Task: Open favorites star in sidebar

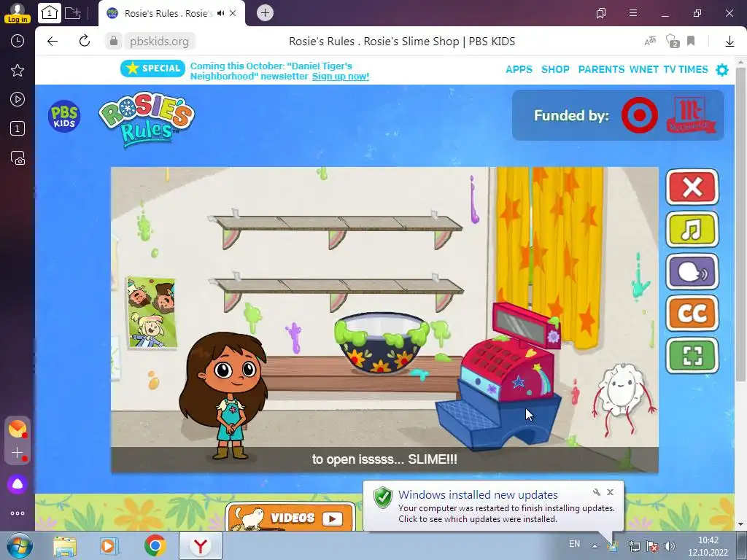Action: point(18,71)
